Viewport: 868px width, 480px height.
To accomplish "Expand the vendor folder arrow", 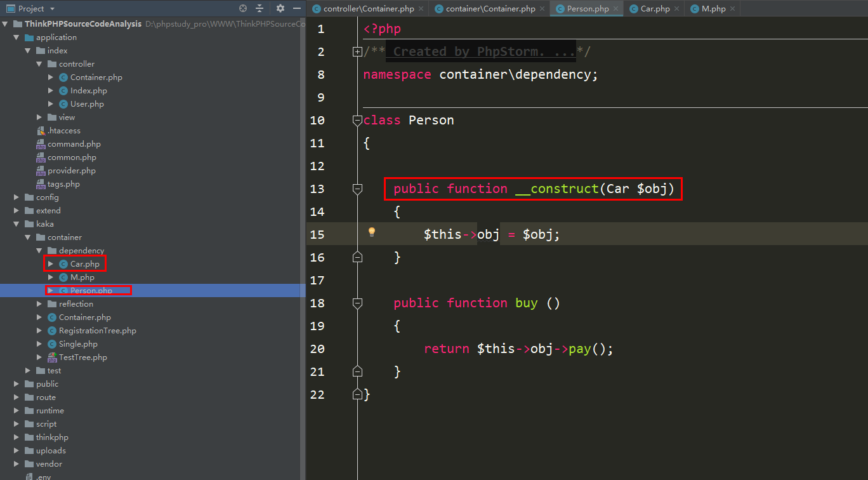I will pos(16,464).
